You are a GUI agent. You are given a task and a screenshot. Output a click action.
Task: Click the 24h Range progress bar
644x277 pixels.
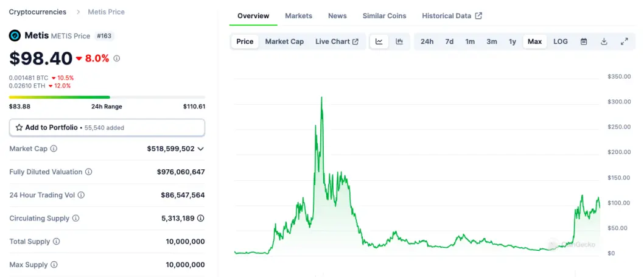pyautogui.click(x=107, y=97)
